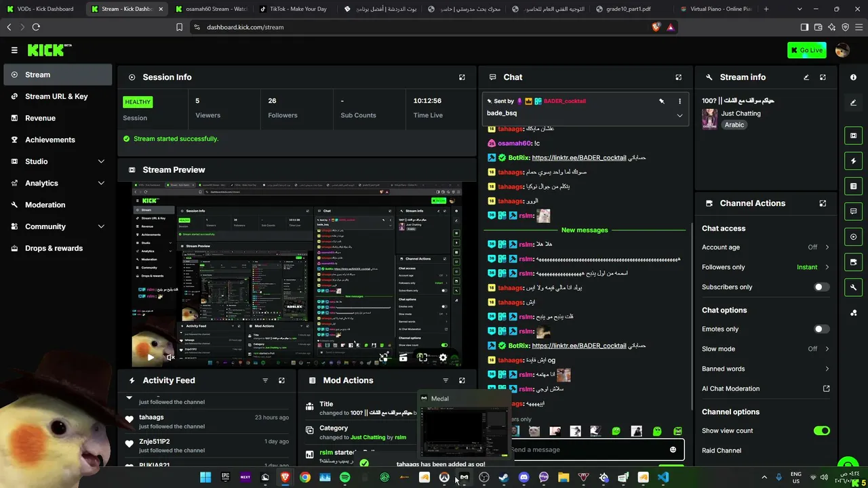
Task: Select Stream in the sidebar
Action: (x=58, y=75)
